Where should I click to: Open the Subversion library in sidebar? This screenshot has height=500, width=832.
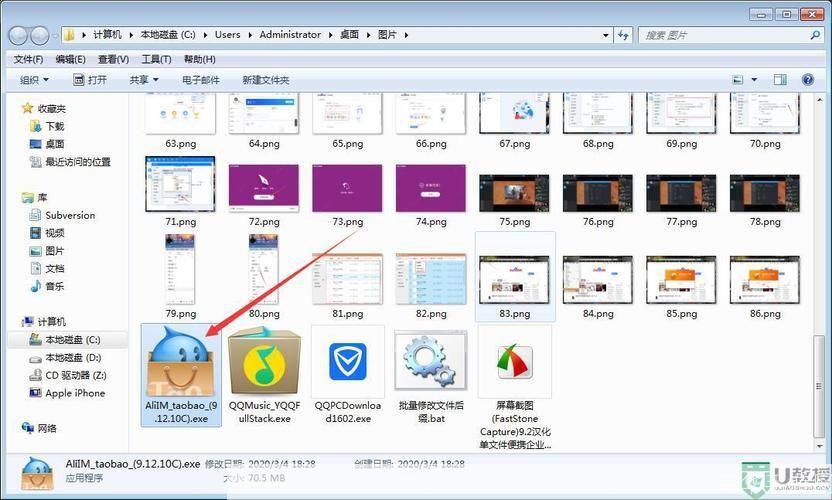(69, 215)
